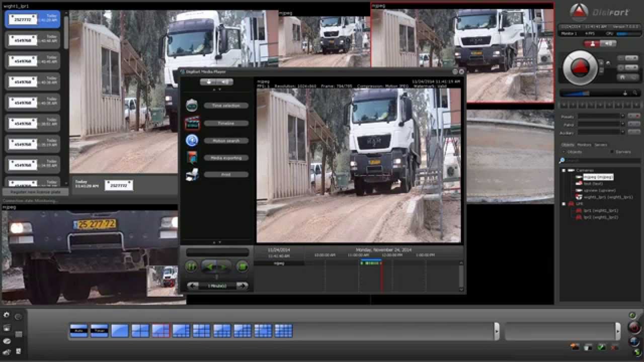Screen dimensions: 644x362
Task: Select the 2x2 grid layout icon
Action: click(x=139, y=331)
